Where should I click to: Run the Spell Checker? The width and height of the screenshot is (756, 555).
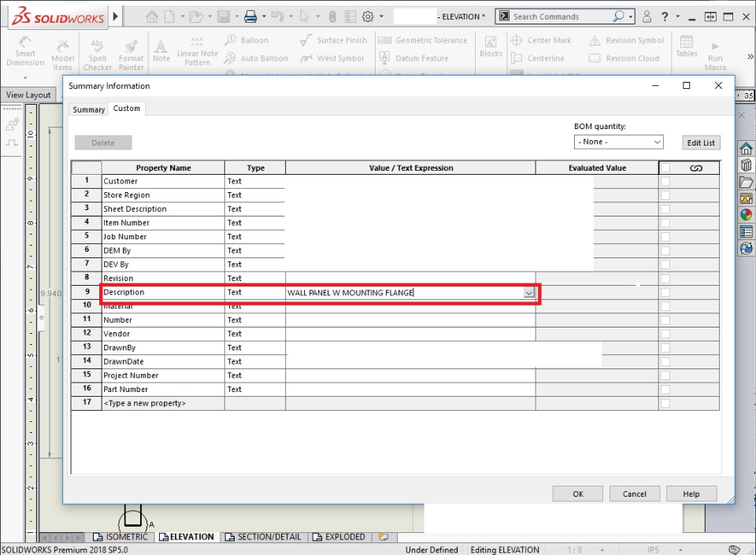tap(98, 54)
